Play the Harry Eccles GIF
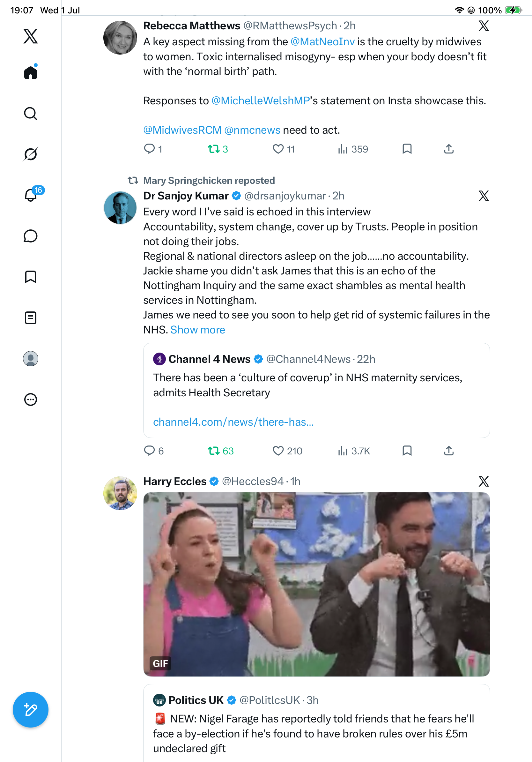This screenshot has height=762, width=532. click(316, 584)
